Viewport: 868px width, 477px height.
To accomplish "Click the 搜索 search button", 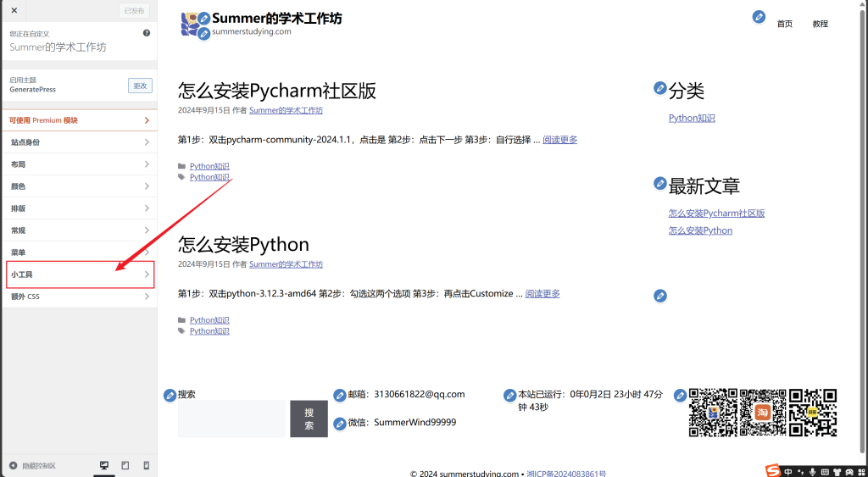I will point(309,419).
